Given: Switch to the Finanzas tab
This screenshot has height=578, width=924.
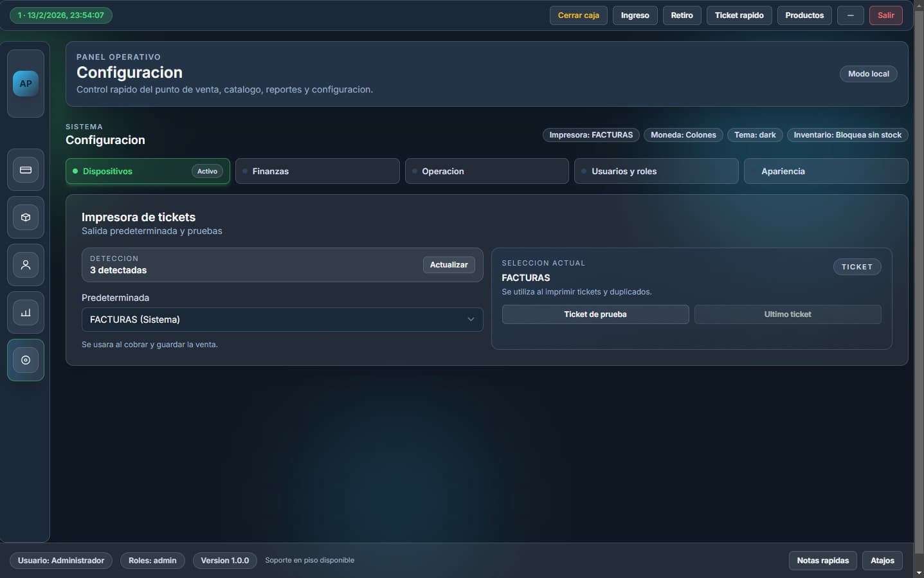Looking at the screenshot, I should 317,170.
